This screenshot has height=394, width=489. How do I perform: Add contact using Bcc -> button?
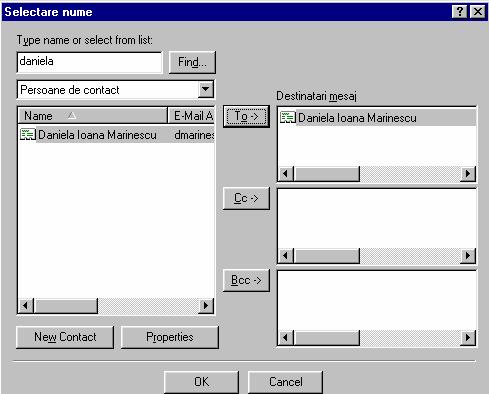[x=246, y=280]
